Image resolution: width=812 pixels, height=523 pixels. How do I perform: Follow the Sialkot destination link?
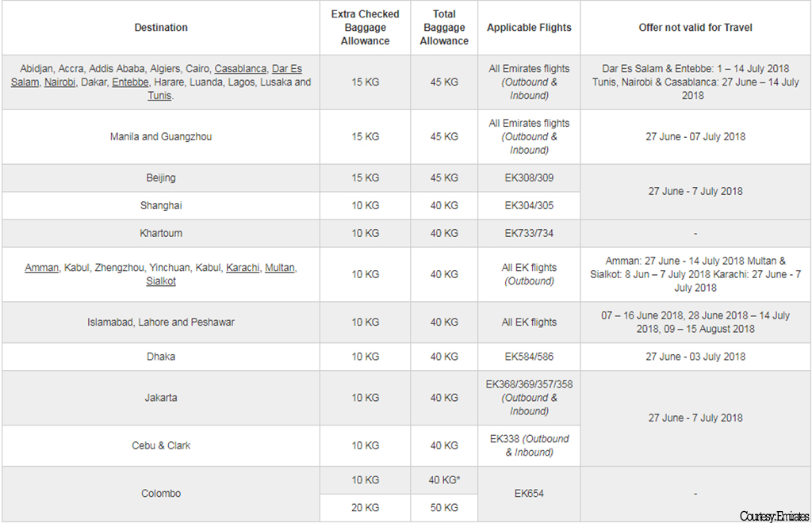coord(161,281)
